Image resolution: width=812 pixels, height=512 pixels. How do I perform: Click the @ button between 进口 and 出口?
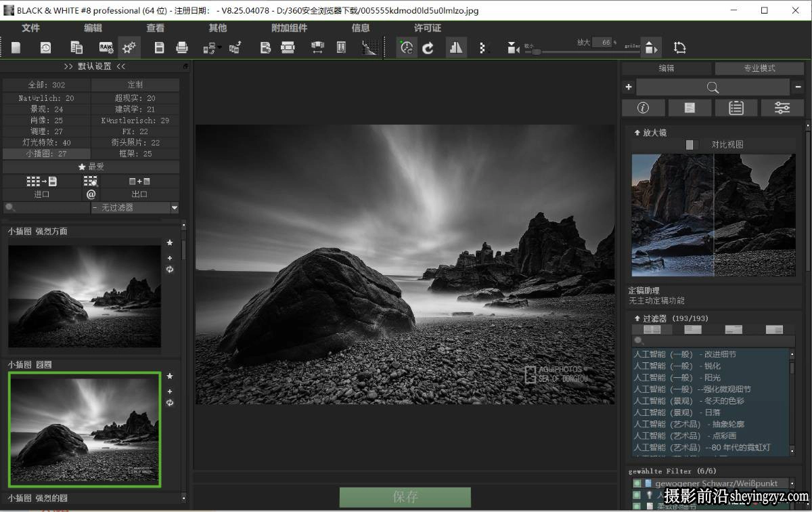tap(91, 194)
